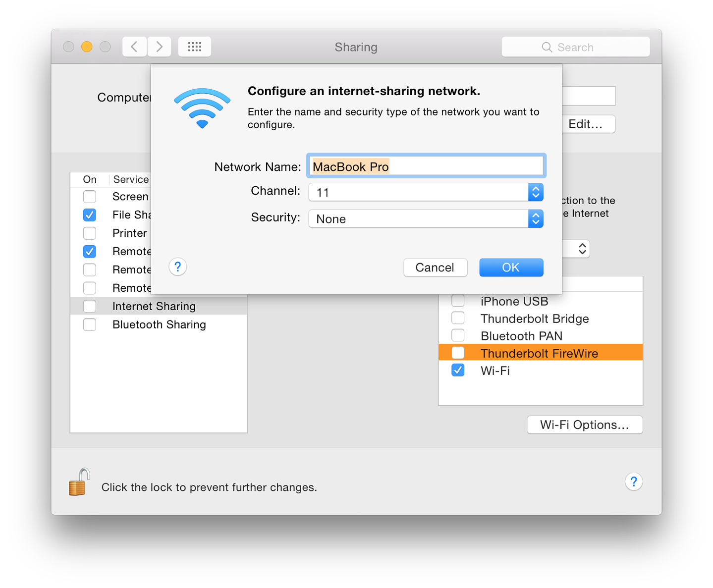Screen dimensions: 713x588
Task: Show all preferences grid icon
Action: (195, 47)
